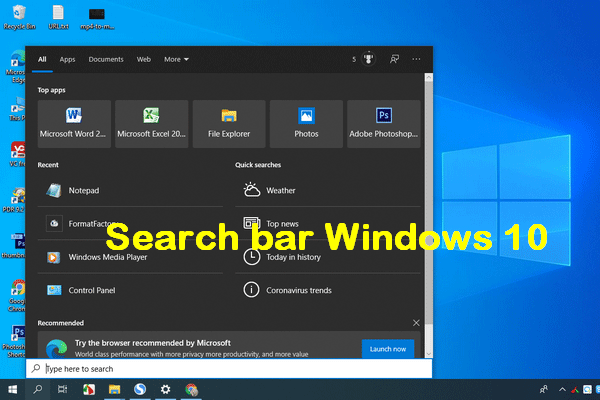Open the three-dot options menu
Screen dimensions: 600x400
416,59
